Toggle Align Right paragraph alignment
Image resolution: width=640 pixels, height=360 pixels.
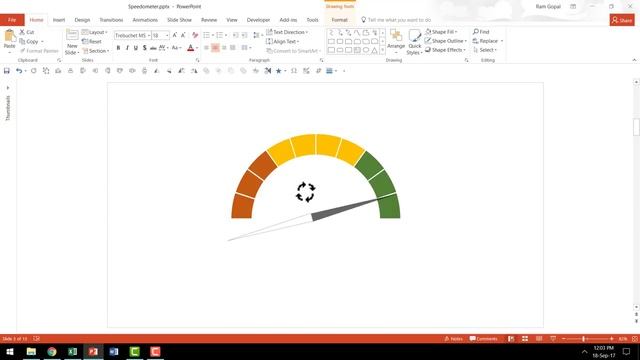click(224, 48)
